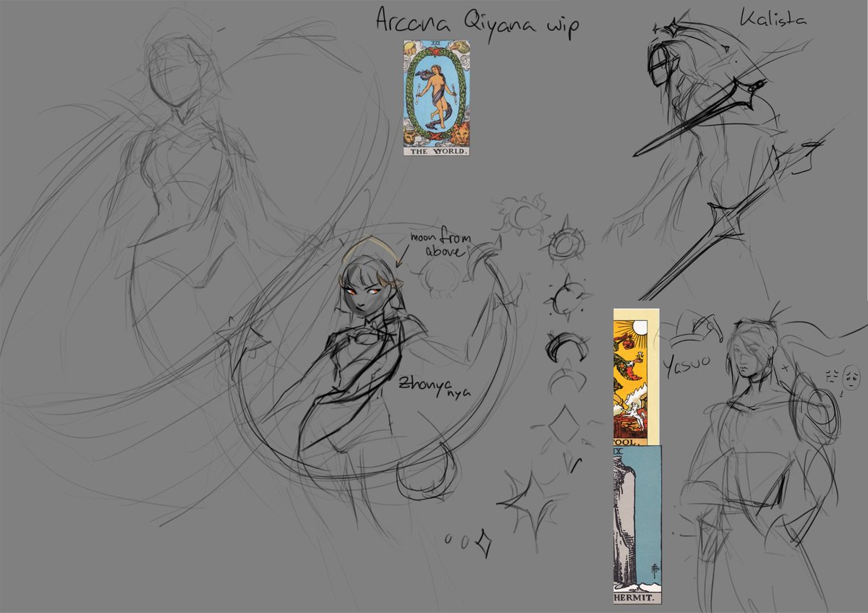Click the "Kalista" handwritten label
Screen dimensions: 868x613
tap(773, 18)
